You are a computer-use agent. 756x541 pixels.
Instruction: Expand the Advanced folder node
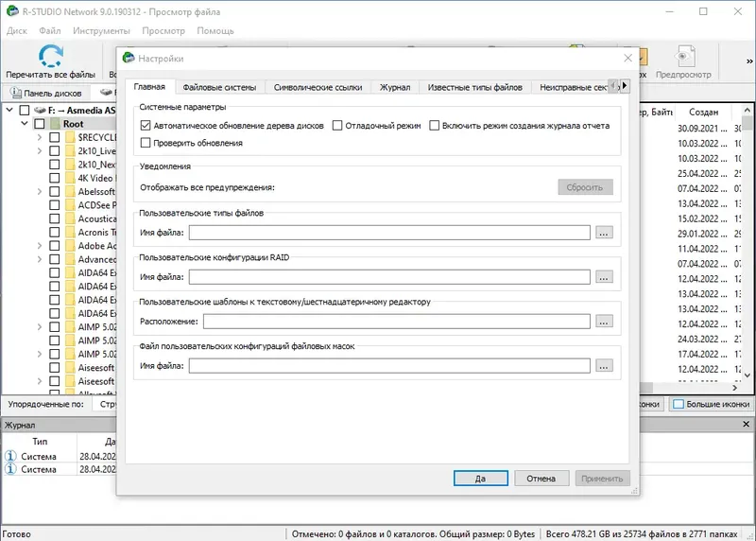click(40, 259)
